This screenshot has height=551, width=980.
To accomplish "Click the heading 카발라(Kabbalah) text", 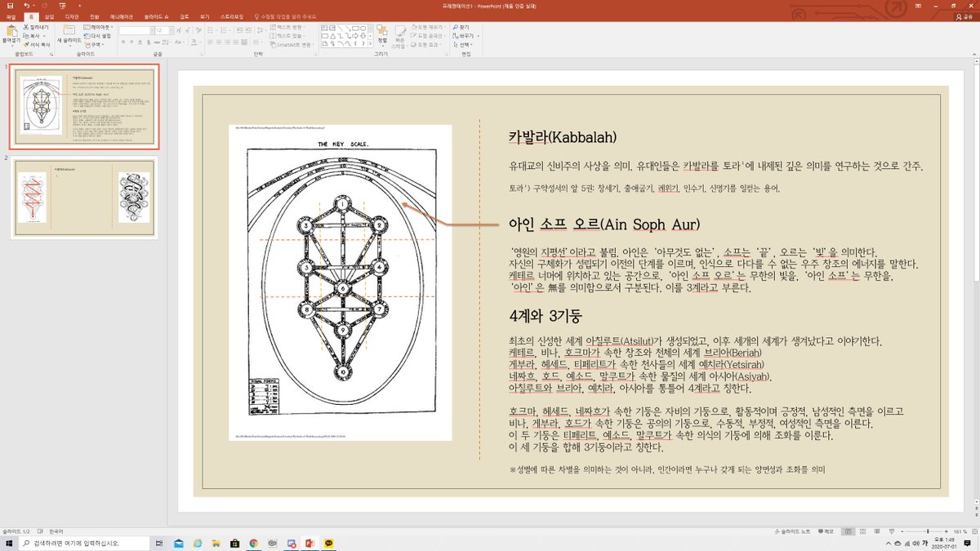I will pyautogui.click(x=562, y=137).
